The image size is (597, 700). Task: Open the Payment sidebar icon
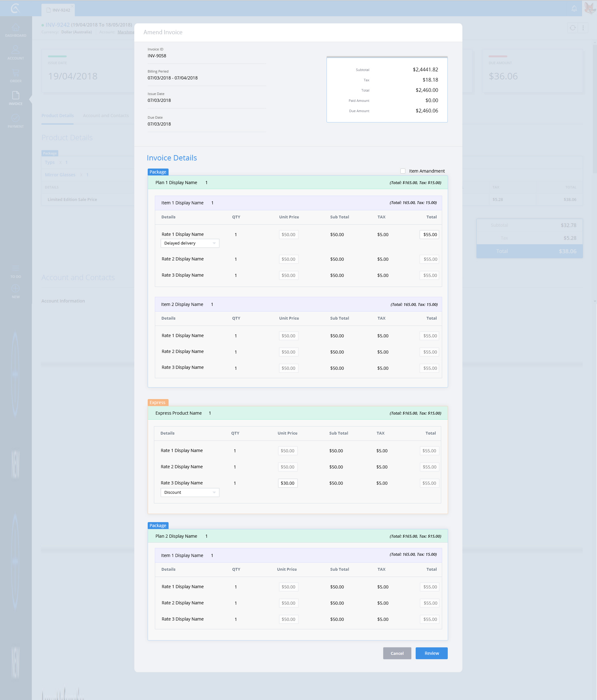[16, 121]
